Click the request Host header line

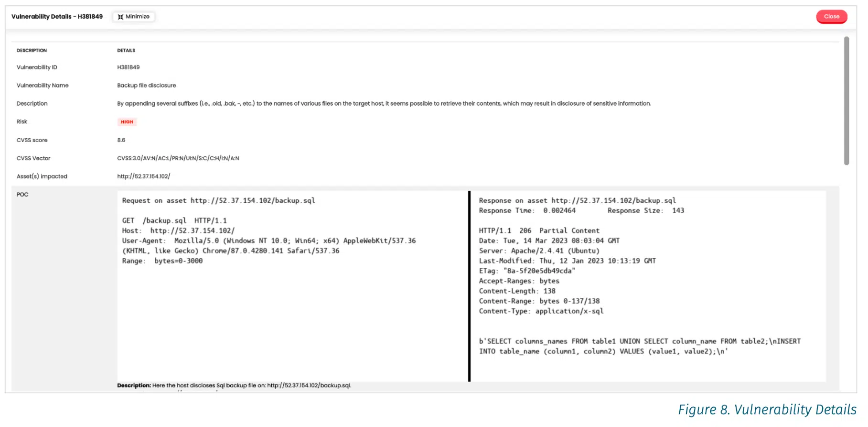pyautogui.click(x=178, y=231)
